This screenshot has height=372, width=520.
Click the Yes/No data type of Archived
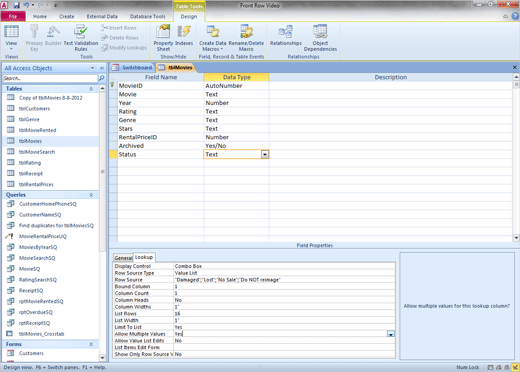tap(236, 146)
